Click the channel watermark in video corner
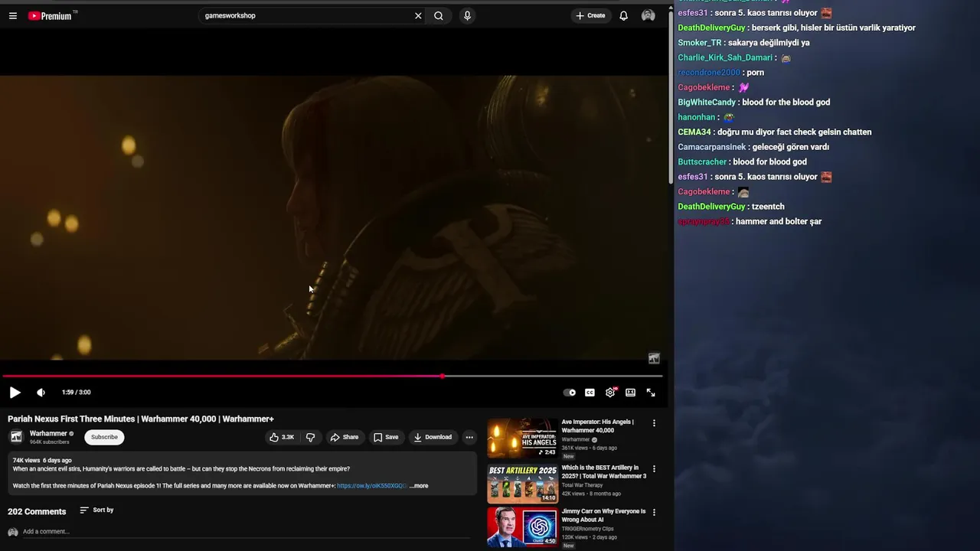Image resolution: width=980 pixels, height=551 pixels. click(x=654, y=358)
